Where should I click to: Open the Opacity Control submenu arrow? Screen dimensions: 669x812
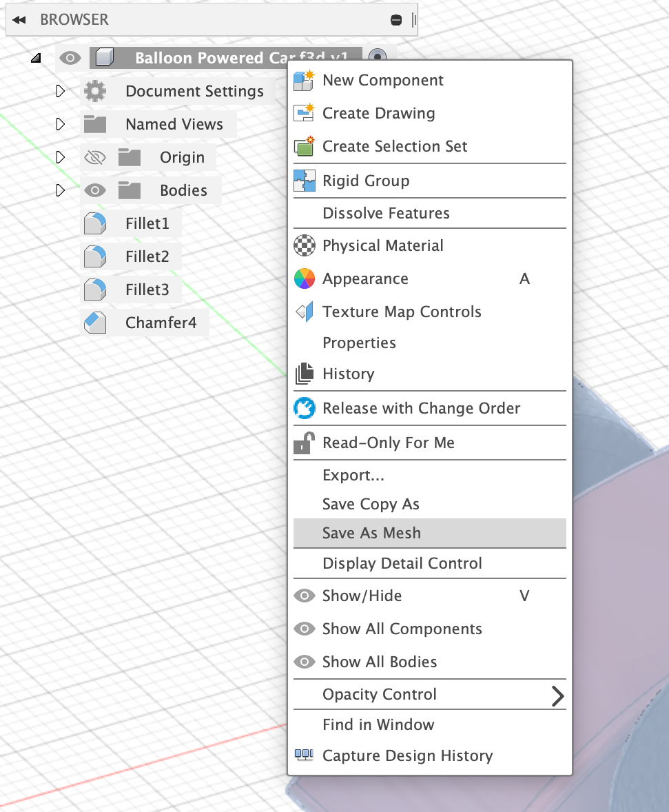(557, 696)
